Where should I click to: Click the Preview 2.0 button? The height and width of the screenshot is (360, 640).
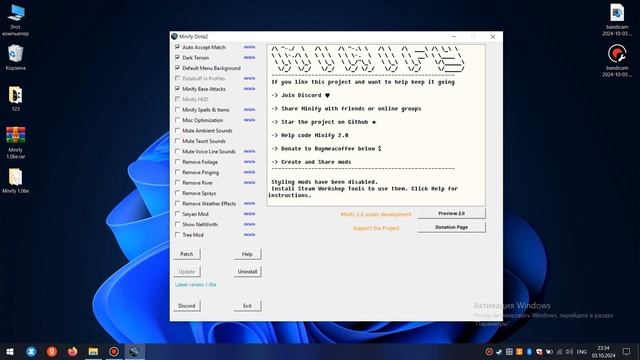coord(451,213)
